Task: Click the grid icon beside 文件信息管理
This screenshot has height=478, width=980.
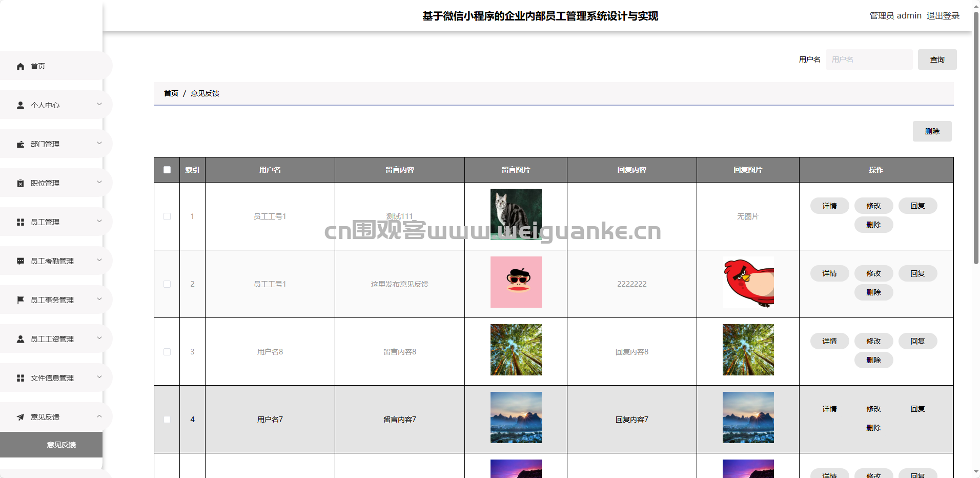Action: (21, 378)
